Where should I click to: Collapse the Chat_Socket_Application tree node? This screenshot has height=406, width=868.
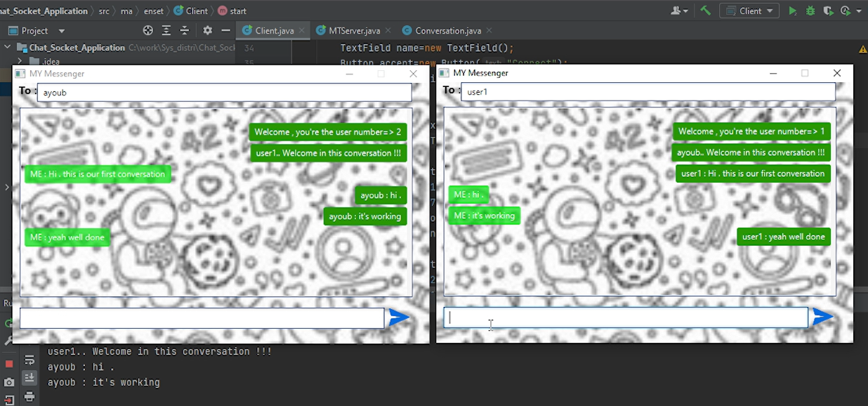pos(7,47)
